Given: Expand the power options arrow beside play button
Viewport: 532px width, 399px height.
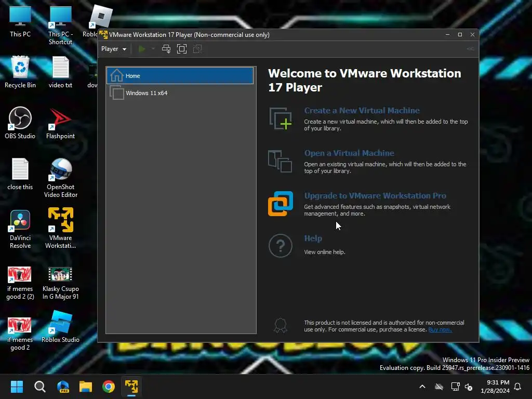Looking at the screenshot, I should 153,49.
